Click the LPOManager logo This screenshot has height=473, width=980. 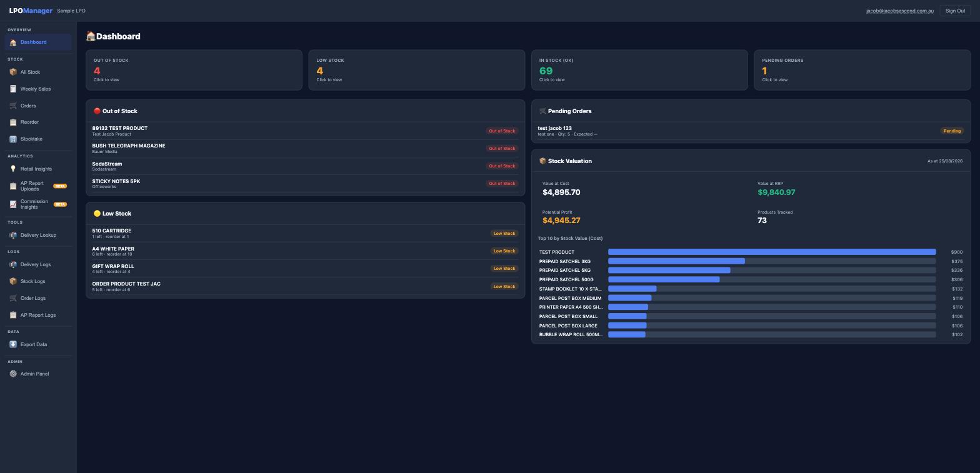[x=31, y=11]
